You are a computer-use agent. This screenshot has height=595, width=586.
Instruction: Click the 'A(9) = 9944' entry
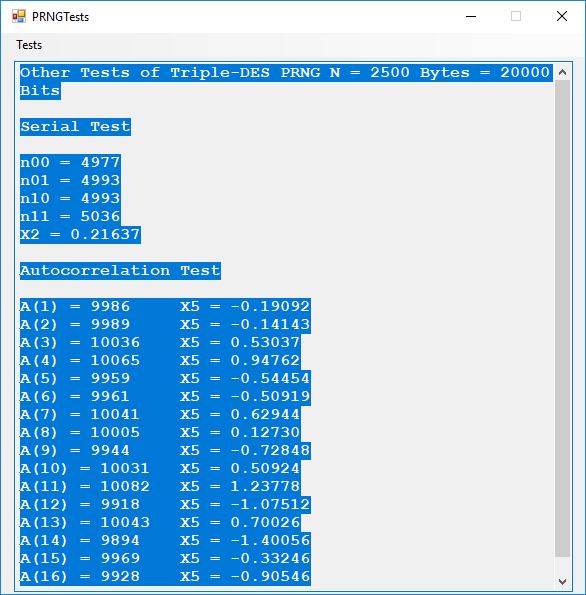point(75,451)
